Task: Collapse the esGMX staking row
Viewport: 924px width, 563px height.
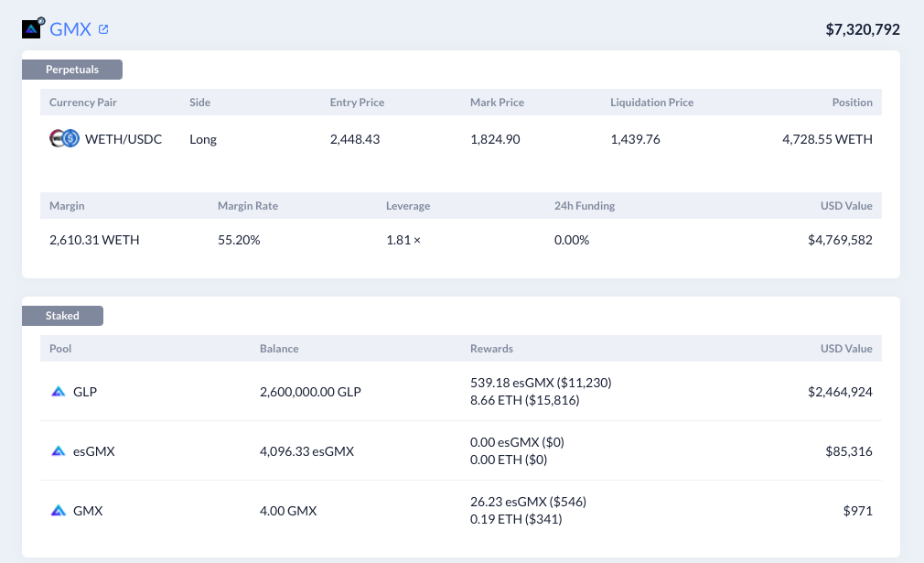Action: pyautogui.click(x=457, y=450)
